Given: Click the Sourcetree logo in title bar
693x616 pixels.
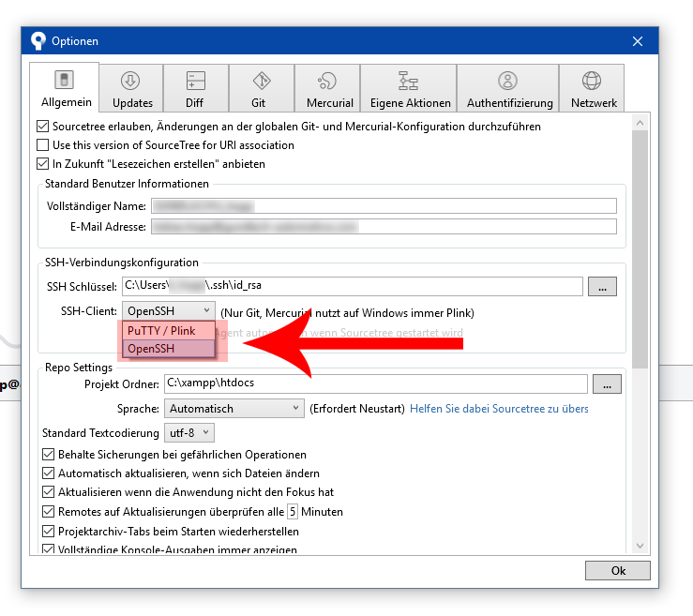Looking at the screenshot, I should tap(38, 41).
